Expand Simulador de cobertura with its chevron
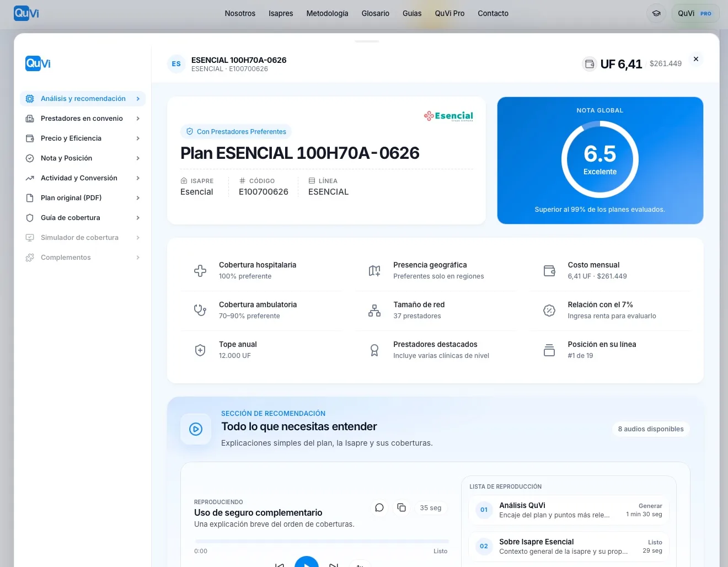This screenshot has height=567, width=728. 138,238
